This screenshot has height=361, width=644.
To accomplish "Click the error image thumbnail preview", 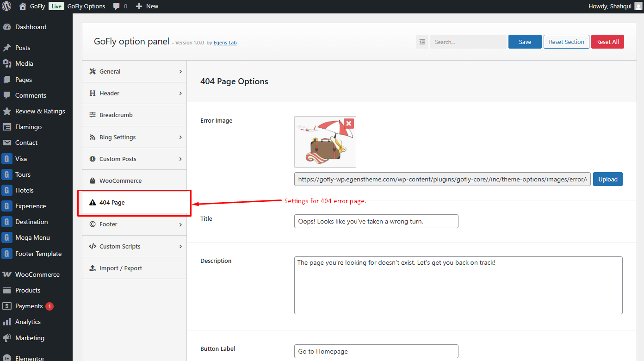I will 325,142.
